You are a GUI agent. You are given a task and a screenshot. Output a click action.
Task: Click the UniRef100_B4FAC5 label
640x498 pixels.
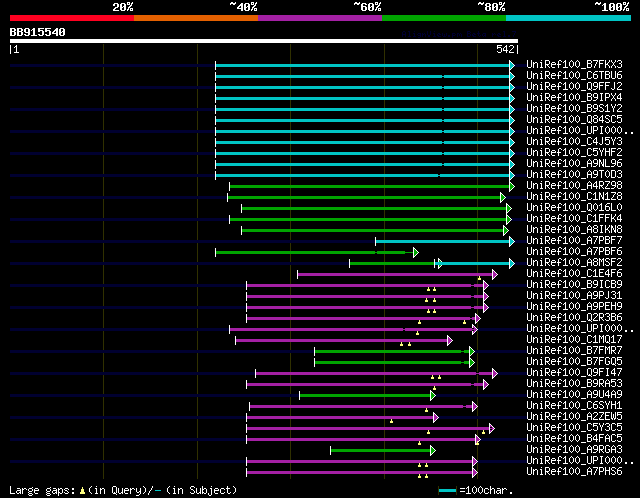[574, 439]
